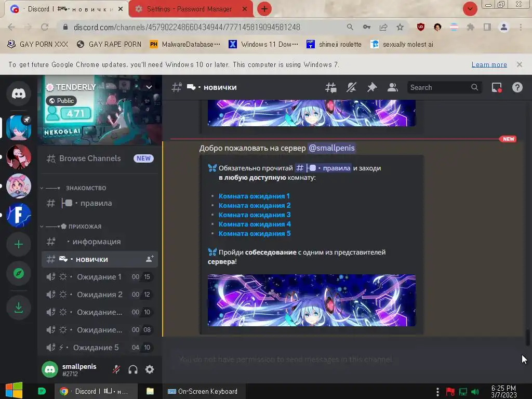Click link Комната ожидания 2
This screenshot has height=399, width=532.
pyautogui.click(x=255, y=206)
